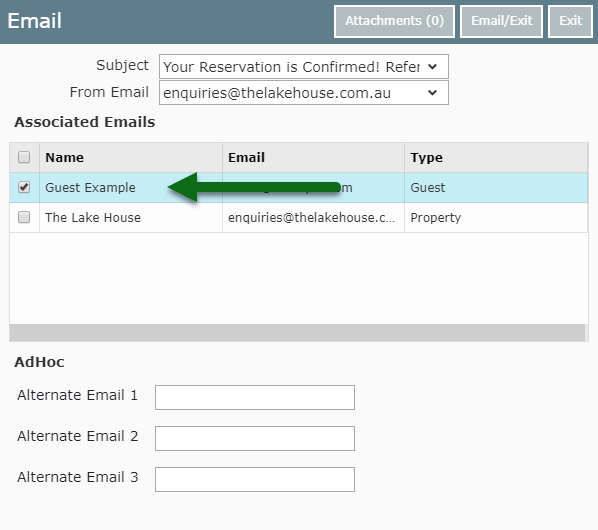Click the Email/Exit button
Image resolution: width=598 pixels, height=530 pixels.
pyautogui.click(x=502, y=21)
